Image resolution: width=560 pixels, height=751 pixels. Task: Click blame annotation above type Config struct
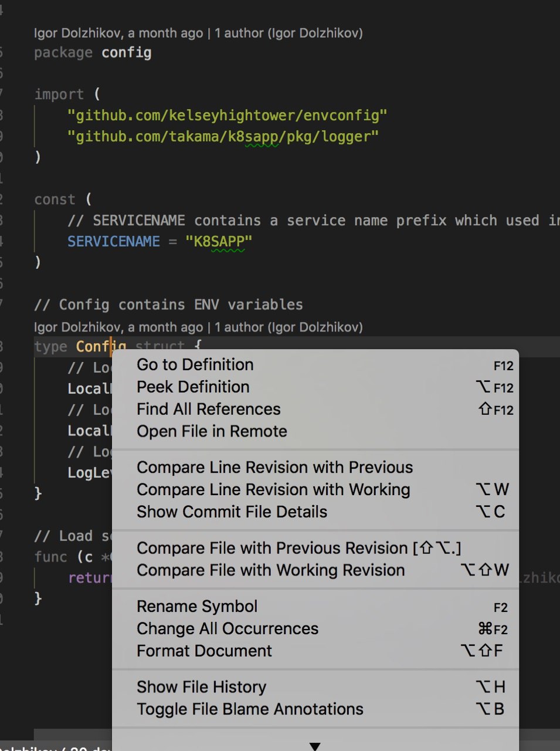198,327
